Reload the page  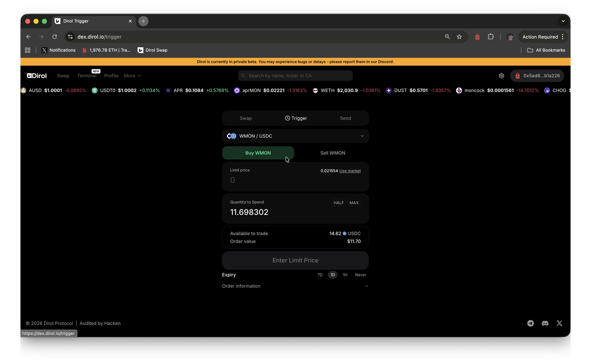tap(55, 37)
